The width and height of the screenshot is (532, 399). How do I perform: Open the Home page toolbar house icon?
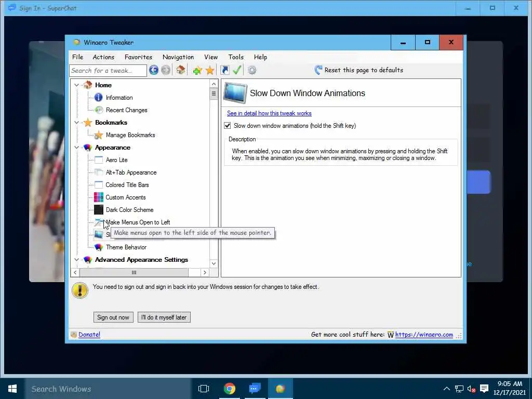[x=180, y=70]
